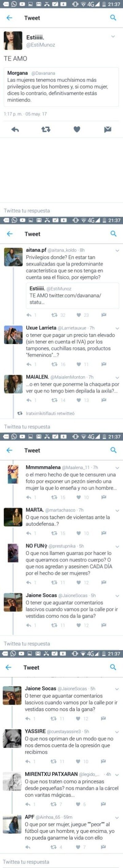The height and width of the screenshot is (868, 123).
Task: Open search in top Tweet header
Action: 113,18
